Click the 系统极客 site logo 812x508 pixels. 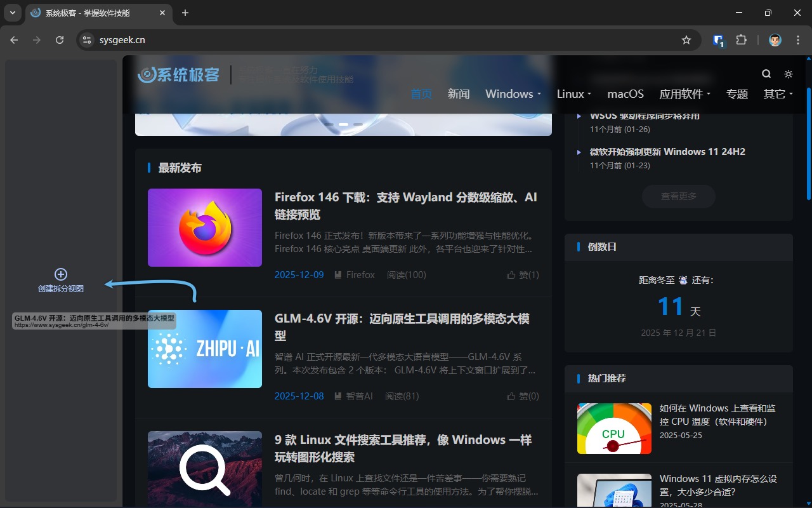coord(178,74)
